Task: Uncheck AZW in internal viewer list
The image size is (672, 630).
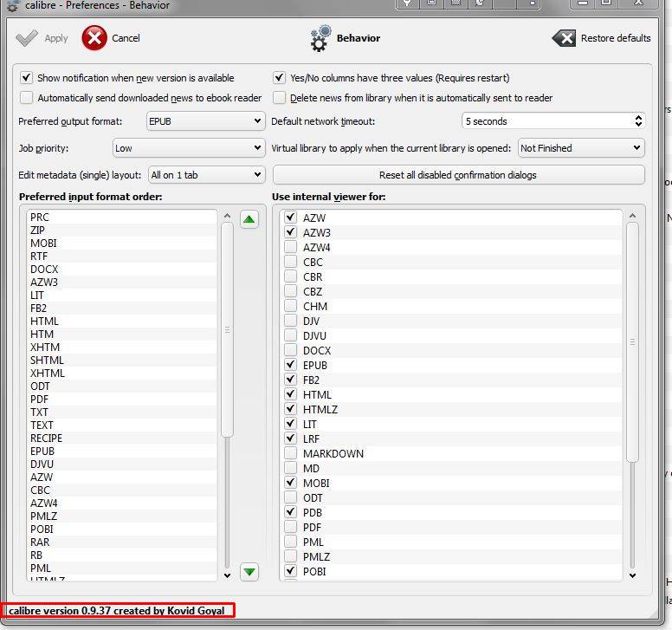Action: (291, 218)
